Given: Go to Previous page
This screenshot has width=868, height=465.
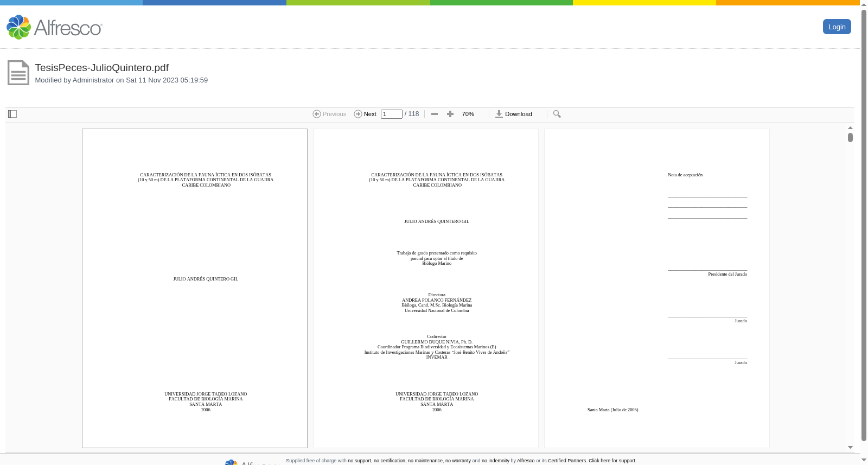Looking at the screenshot, I should (x=329, y=114).
